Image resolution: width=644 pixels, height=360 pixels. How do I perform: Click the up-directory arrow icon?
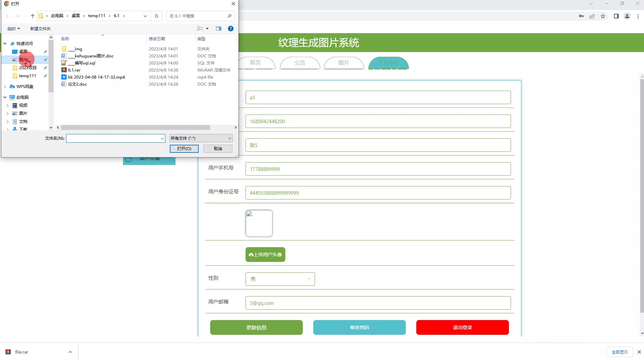click(33, 16)
